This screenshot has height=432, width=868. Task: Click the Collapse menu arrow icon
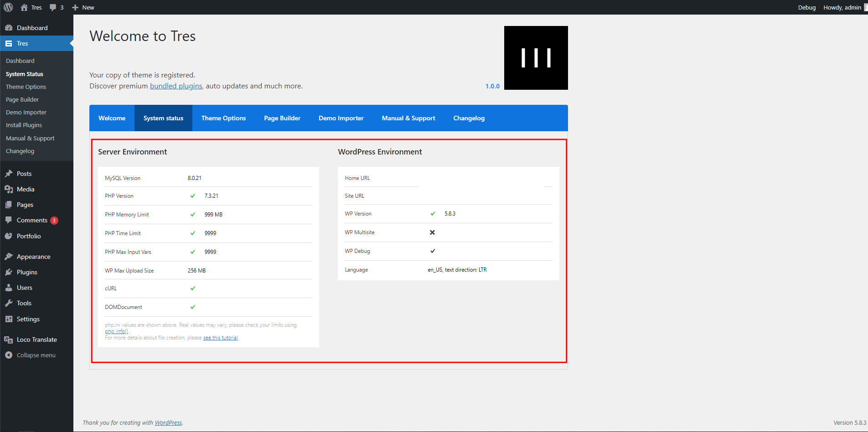point(9,355)
